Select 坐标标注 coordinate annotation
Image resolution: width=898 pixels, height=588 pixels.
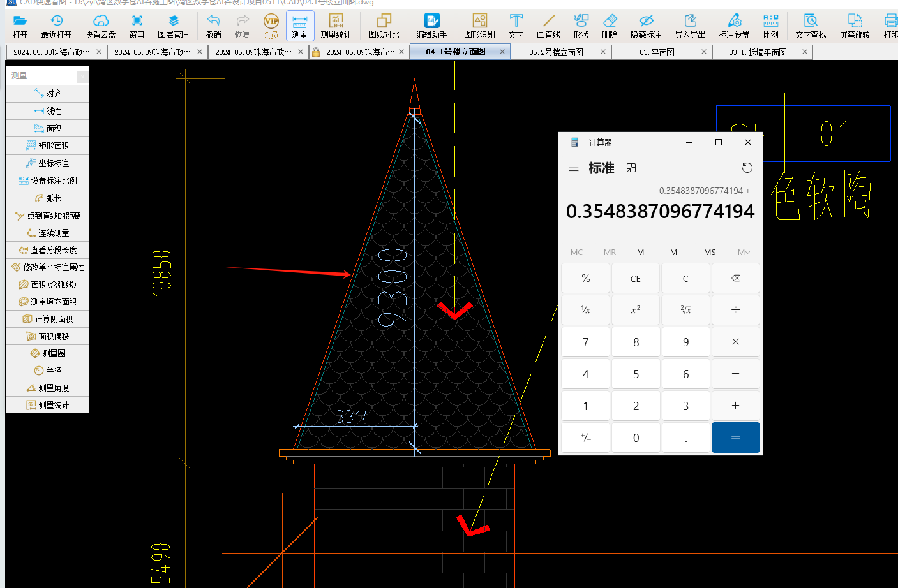48,163
